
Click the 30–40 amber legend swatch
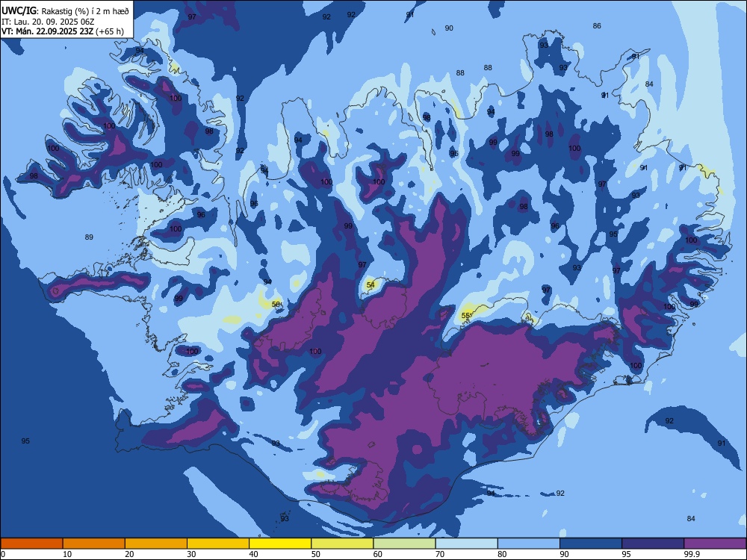pyautogui.click(x=218, y=544)
